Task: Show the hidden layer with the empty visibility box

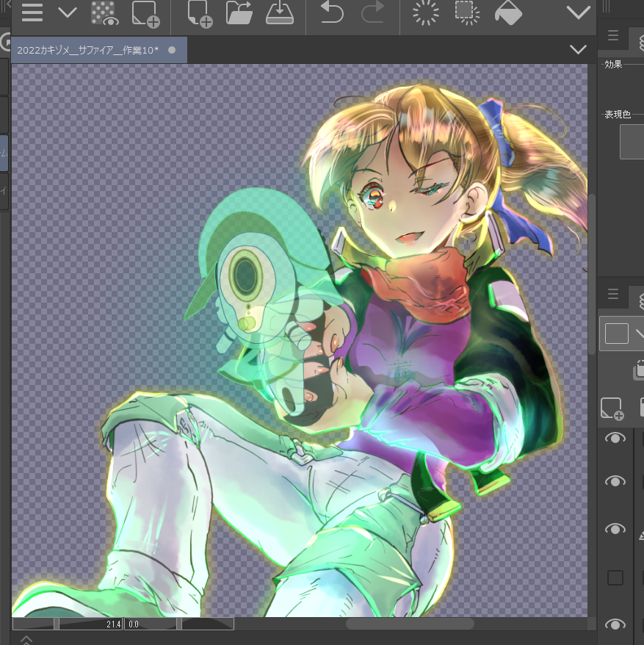Action: 615,577
